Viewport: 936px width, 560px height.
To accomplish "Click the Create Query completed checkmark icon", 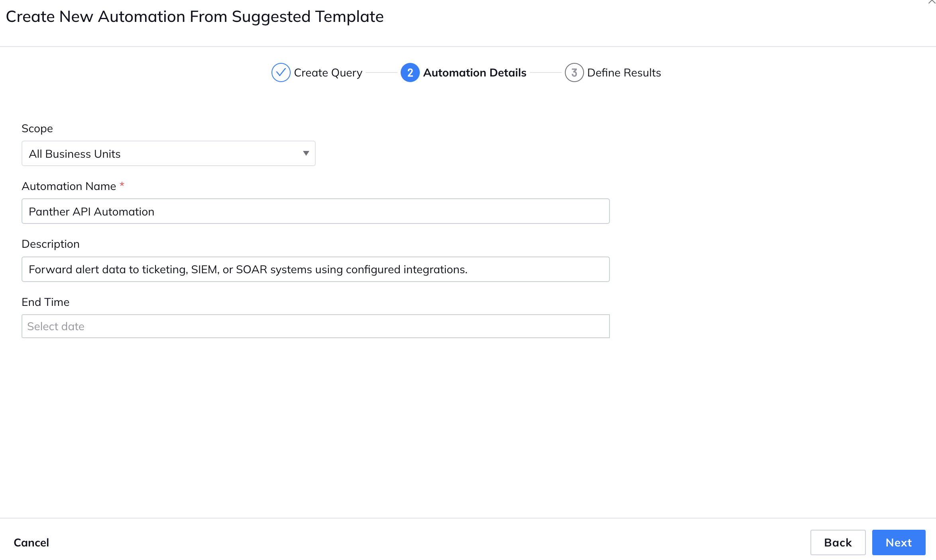I will coord(281,72).
